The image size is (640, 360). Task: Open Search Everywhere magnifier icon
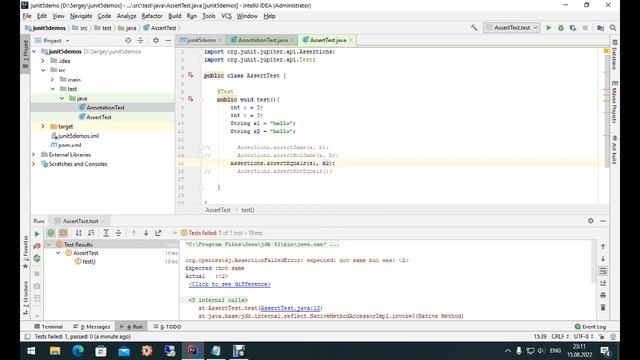point(613,28)
